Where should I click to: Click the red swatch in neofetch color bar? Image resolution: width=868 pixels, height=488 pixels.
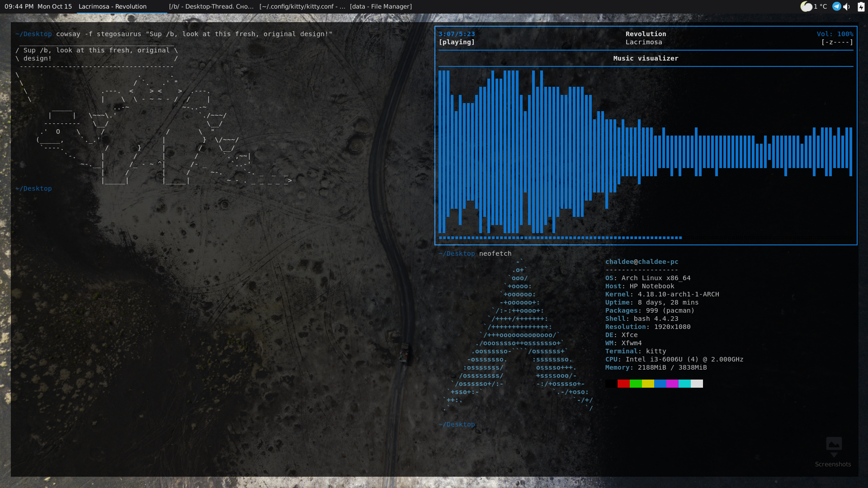[623, 384]
